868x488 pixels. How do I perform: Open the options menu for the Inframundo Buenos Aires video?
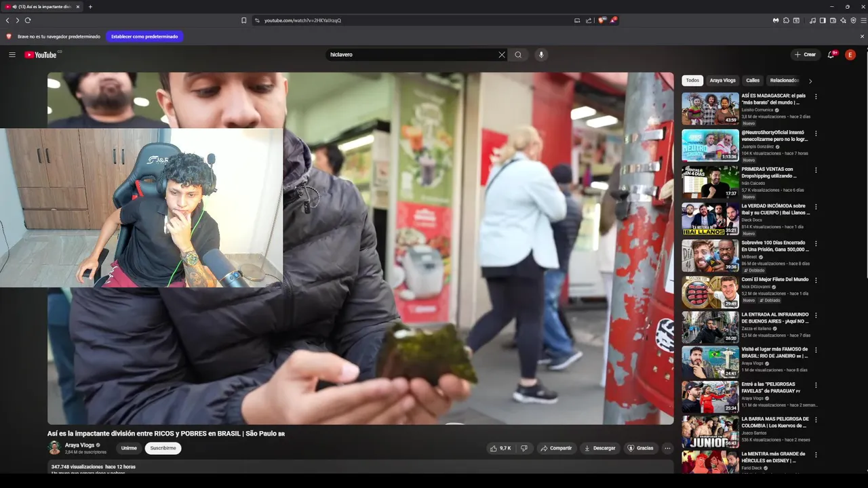[x=816, y=316]
